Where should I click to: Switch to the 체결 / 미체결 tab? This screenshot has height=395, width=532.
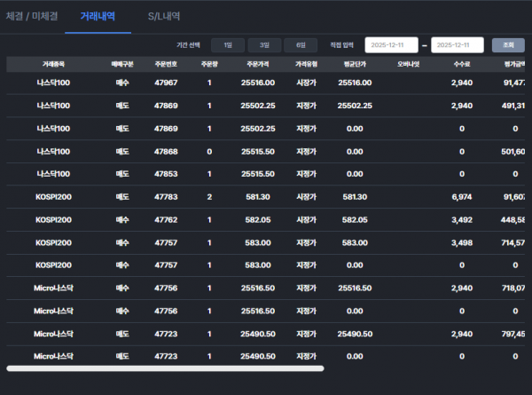tap(32, 16)
